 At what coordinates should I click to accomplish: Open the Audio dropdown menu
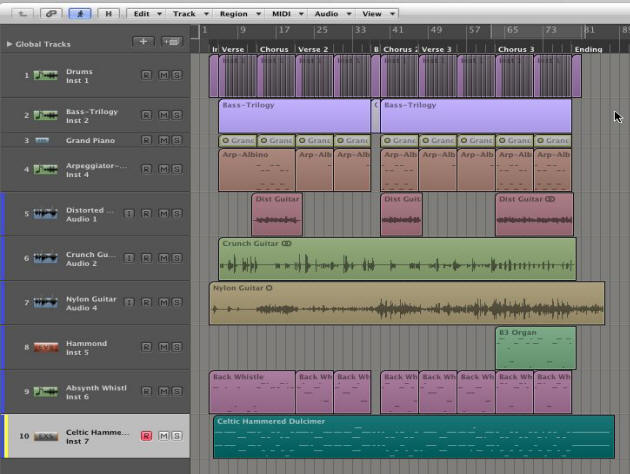point(333,14)
